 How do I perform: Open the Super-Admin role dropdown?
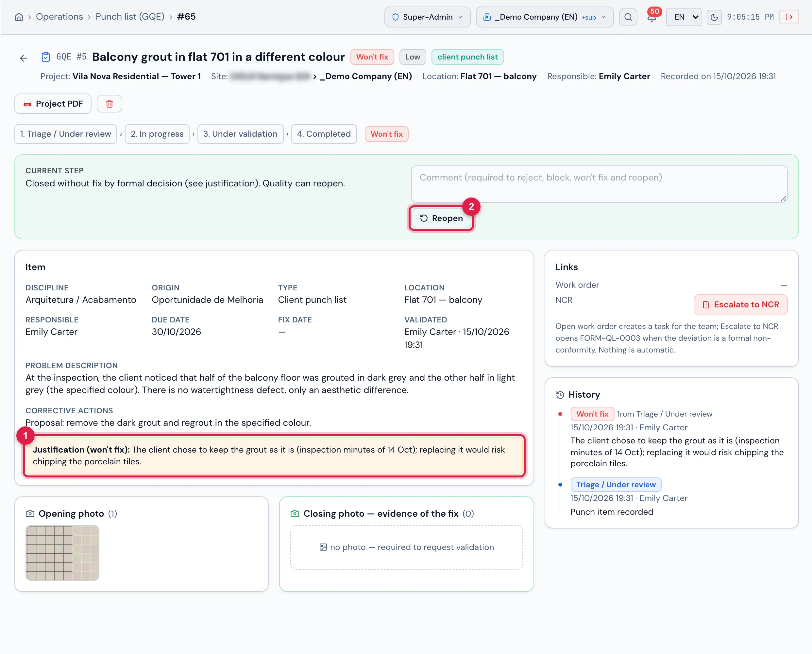(427, 17)
